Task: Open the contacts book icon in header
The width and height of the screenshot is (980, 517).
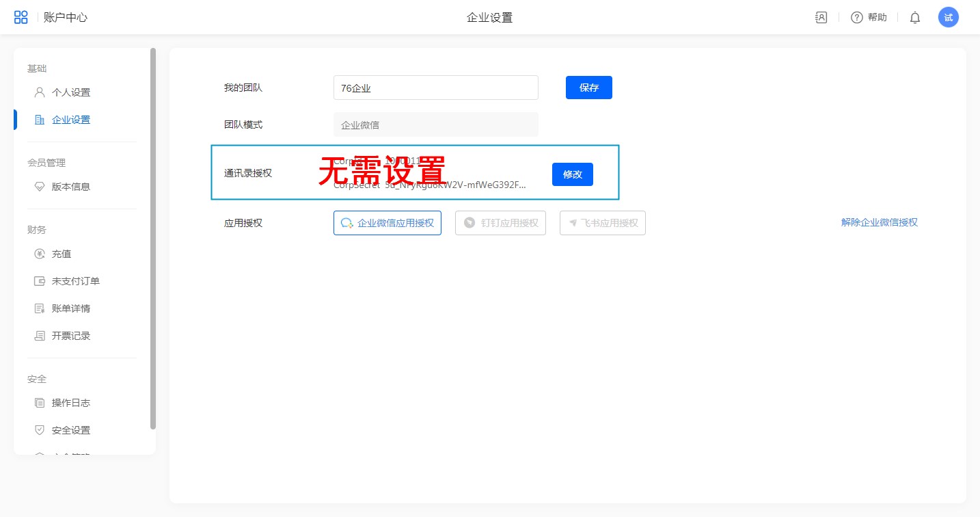Action: coord(821,18)
